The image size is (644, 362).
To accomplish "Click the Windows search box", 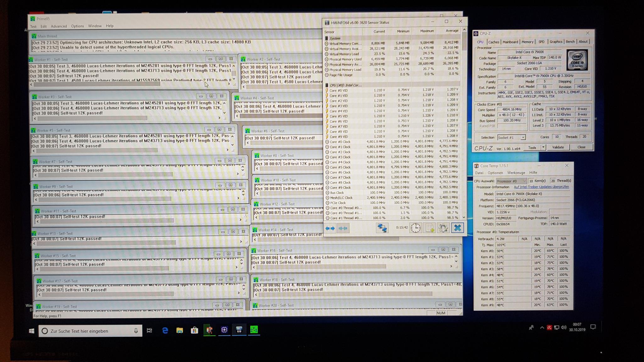I will click(90, 331).
